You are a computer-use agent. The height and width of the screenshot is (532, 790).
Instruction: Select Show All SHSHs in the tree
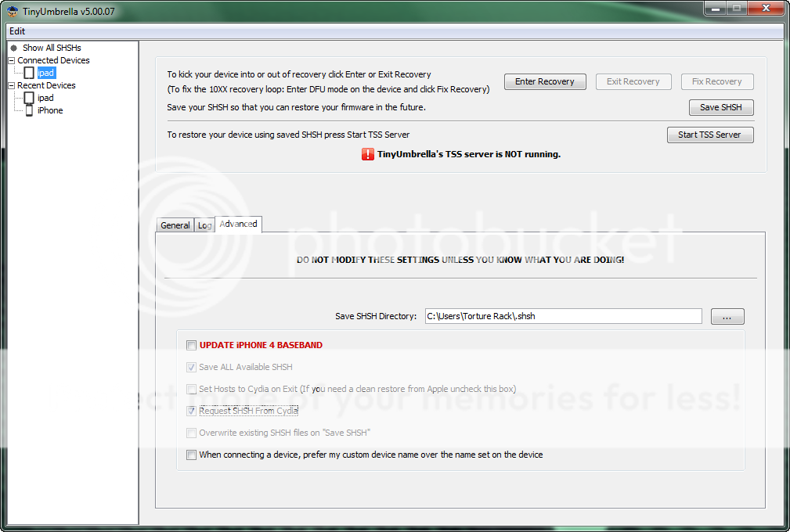click(x=52, y=48)
